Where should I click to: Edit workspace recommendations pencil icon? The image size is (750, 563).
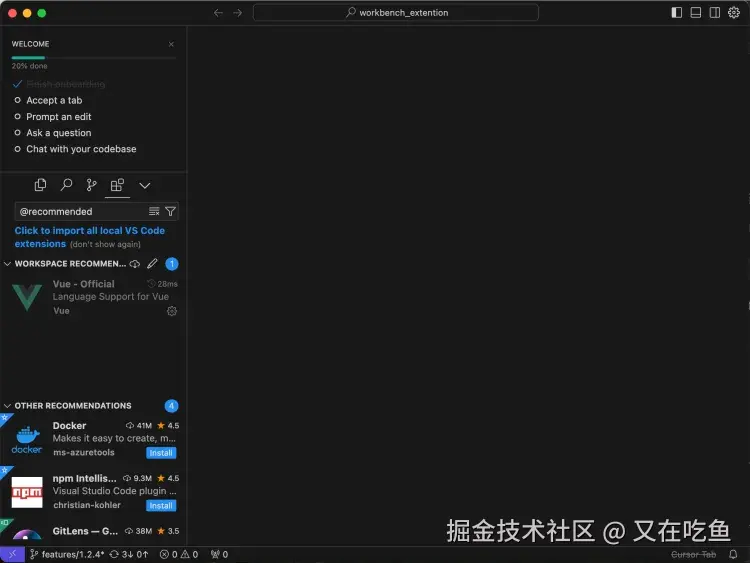point(152,264)
